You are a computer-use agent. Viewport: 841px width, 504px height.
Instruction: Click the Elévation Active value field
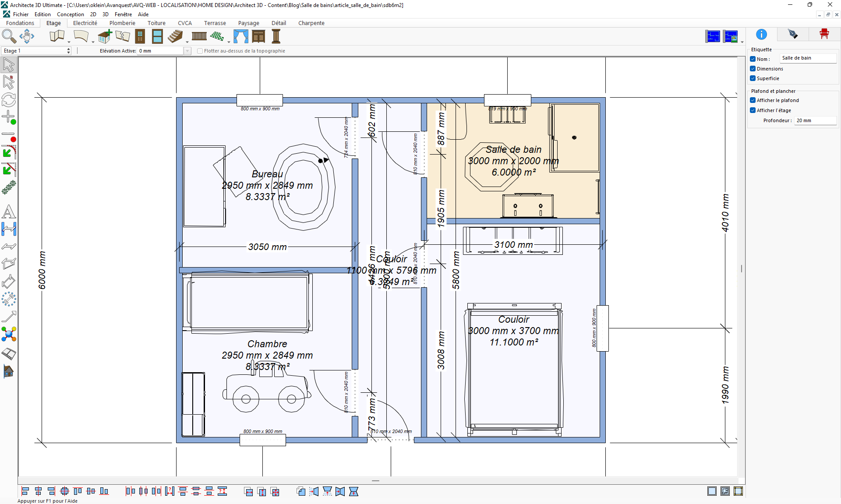point(161,51)
